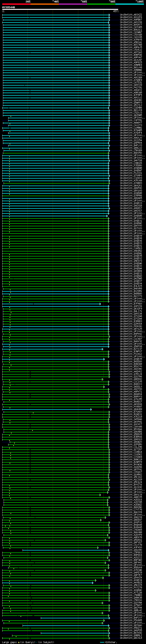The height and width of the screenshot is (644, 146).
Task: Open hit UniRef100_Q011F6 label
Action: [131, 17]
